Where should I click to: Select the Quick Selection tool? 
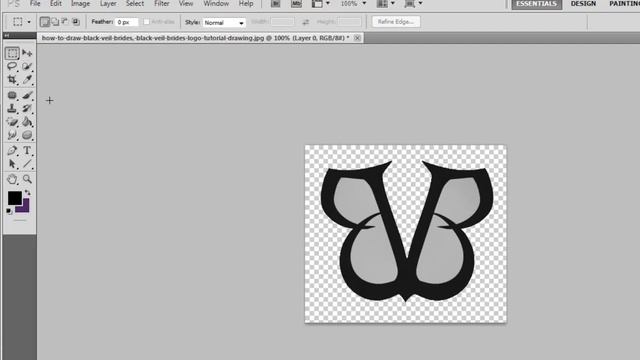click(27, 66)
